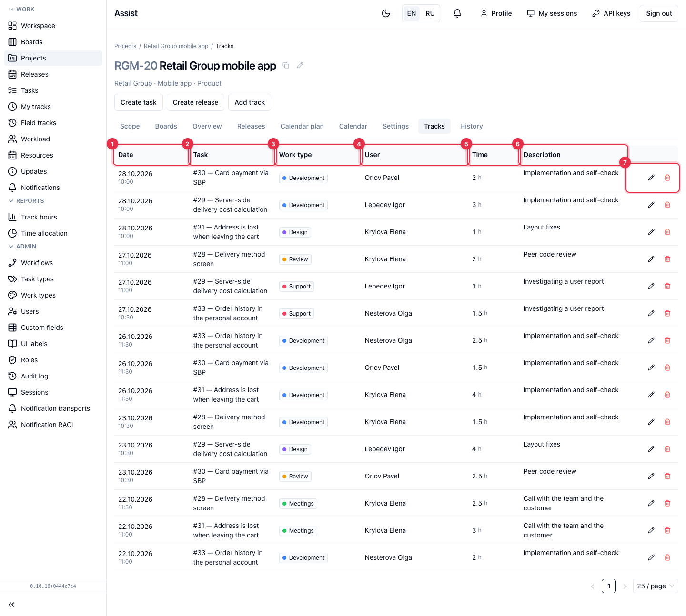The height and width of the screenshot is (616, 686).
Task: Delete the 26.10.2026 Krylova Elena Development track
Action: coord(667,395)
